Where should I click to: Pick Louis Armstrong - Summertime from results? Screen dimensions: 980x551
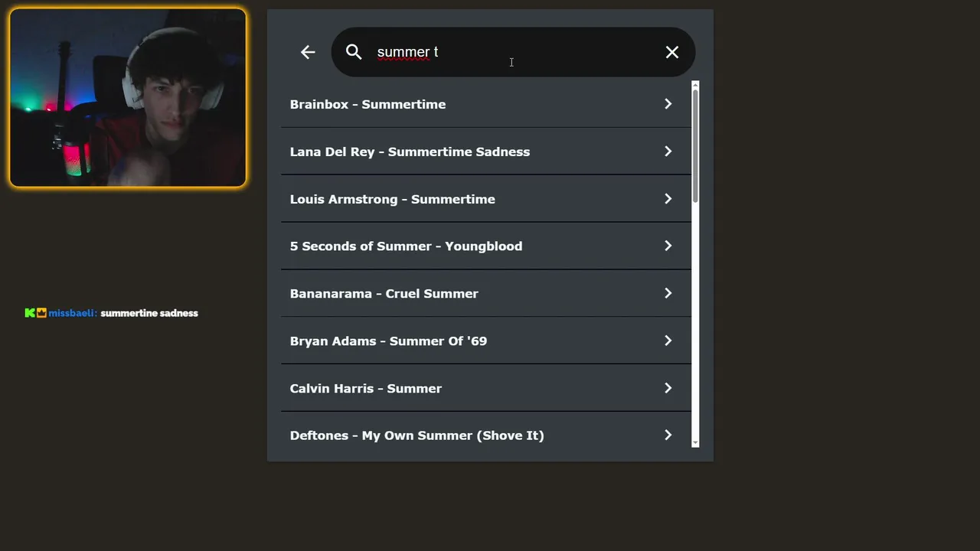click(x=392, y=199)
